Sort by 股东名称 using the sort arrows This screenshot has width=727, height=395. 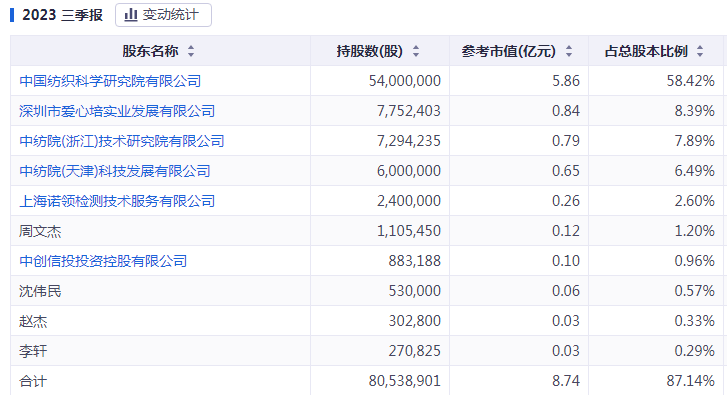tap(191, 51)
